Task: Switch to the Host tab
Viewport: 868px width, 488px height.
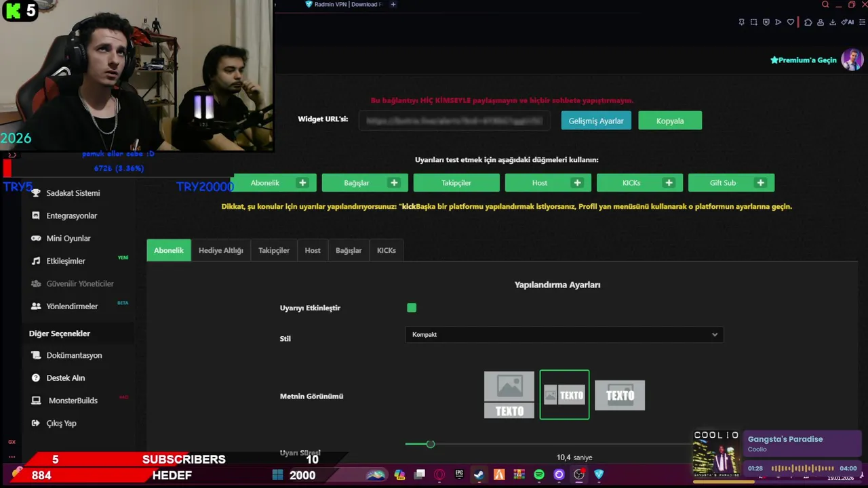Action: coord(313,250)
